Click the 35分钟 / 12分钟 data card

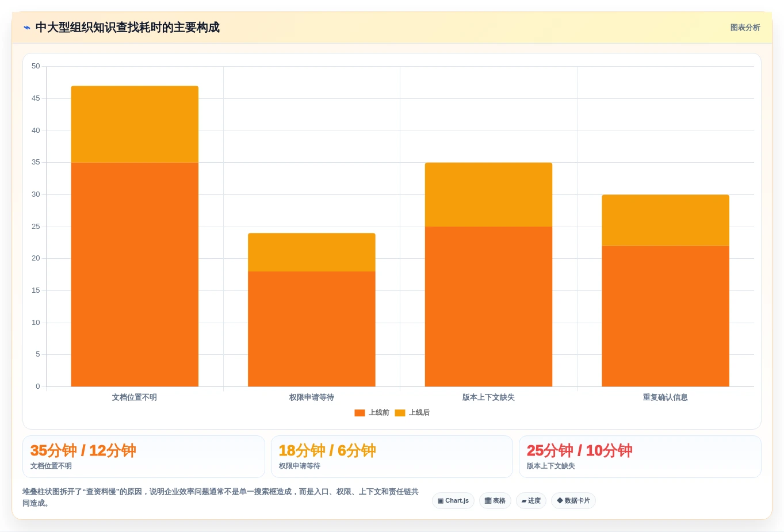click(144, 457)
